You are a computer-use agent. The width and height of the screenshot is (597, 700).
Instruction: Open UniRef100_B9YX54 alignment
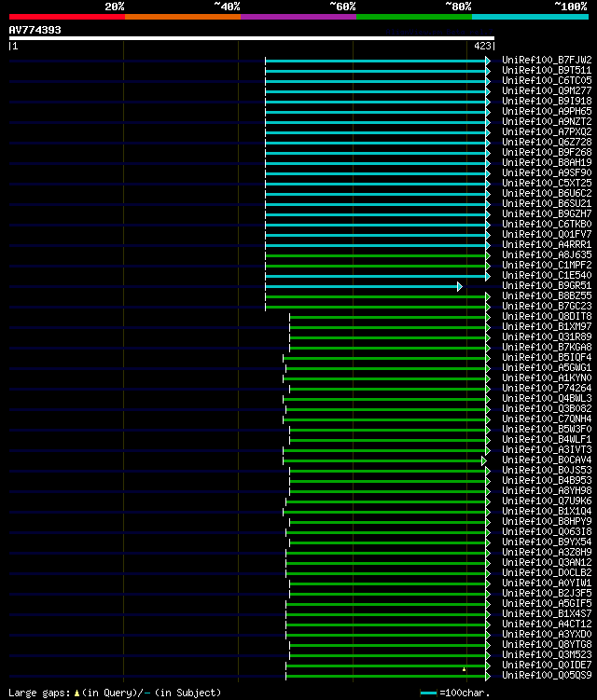(547, 542)
